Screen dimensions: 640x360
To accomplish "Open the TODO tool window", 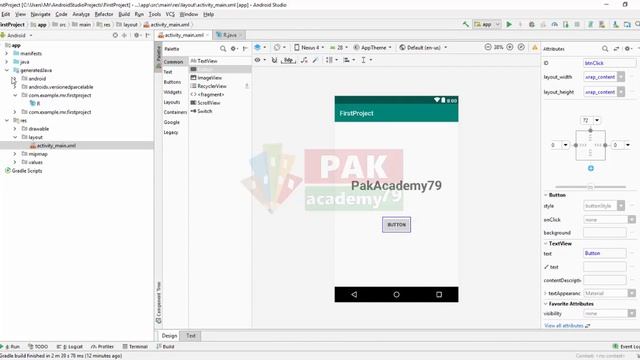I will [38, 347].
